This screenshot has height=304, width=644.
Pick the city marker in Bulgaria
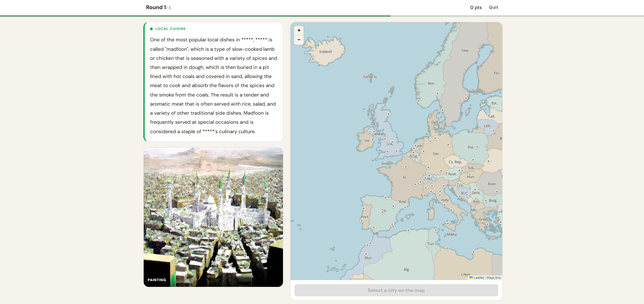(x=486, y=201)
